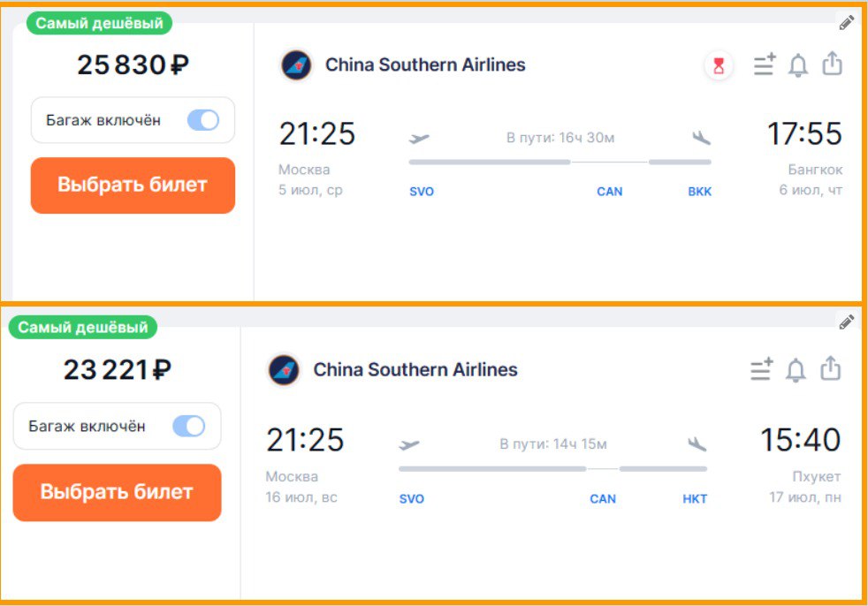
Task: Click pencil edit icon on top card
Action: (847, 23)
